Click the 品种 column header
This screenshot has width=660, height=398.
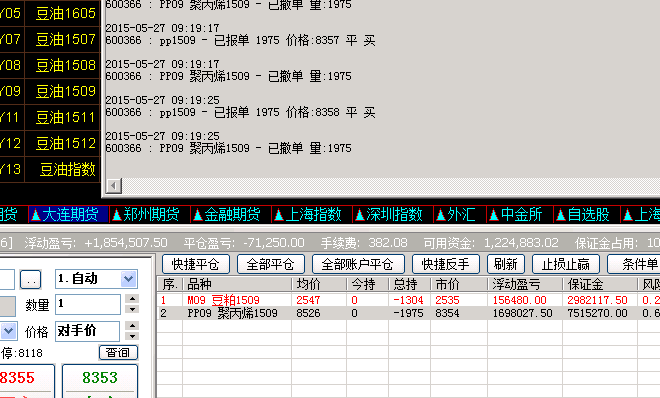(x=237, y=284)
